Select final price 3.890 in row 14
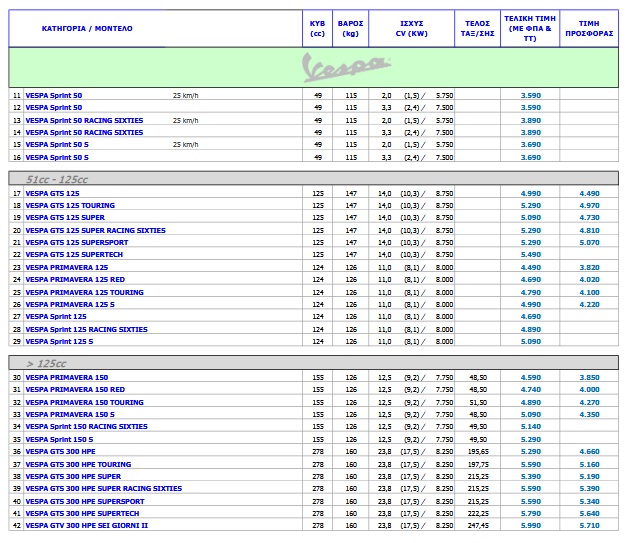Image resolution: width=630 pixels, height=543 pixels. pyautogui.click(x=531, y=133)
